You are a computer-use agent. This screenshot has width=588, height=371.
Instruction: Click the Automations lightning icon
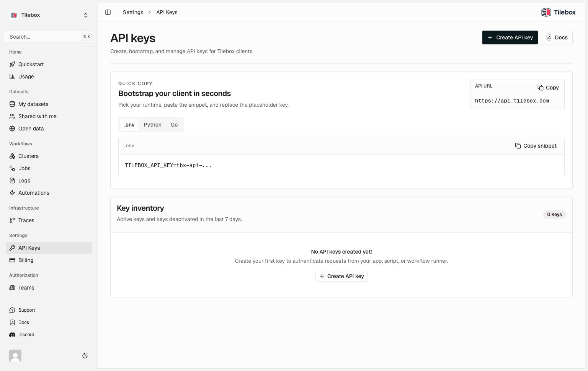tap(12, 193)
